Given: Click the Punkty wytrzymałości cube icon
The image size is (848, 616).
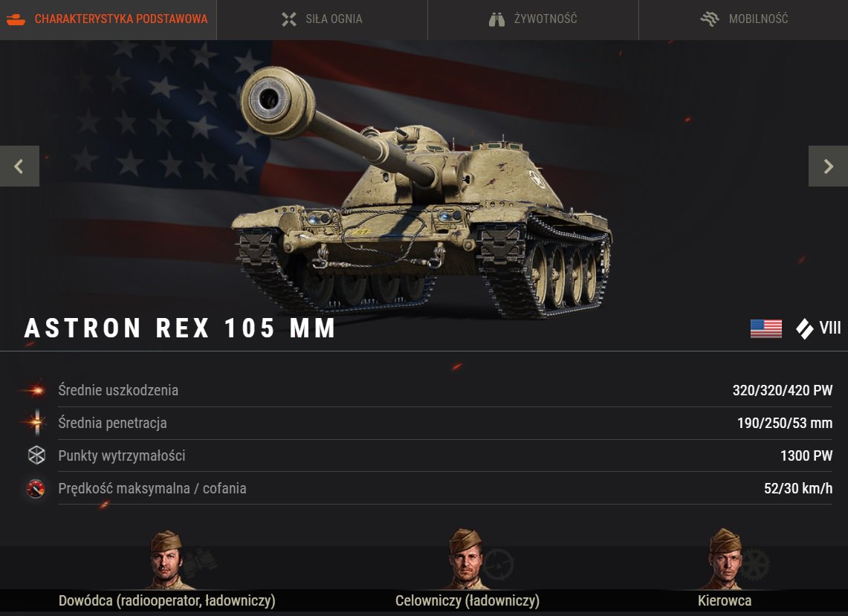Looking at the screenshot, I should coord(36,455).
